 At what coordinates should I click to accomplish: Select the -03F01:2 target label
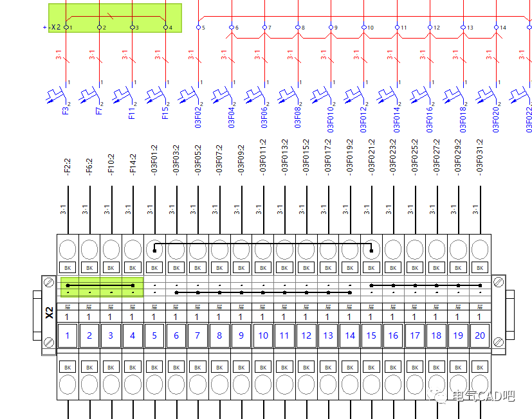154,161
